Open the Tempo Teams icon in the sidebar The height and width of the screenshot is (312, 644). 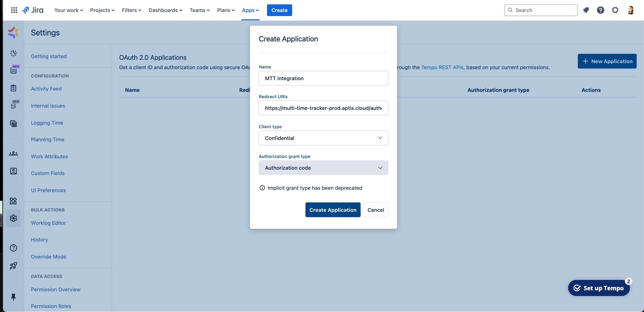coord(13,154)
